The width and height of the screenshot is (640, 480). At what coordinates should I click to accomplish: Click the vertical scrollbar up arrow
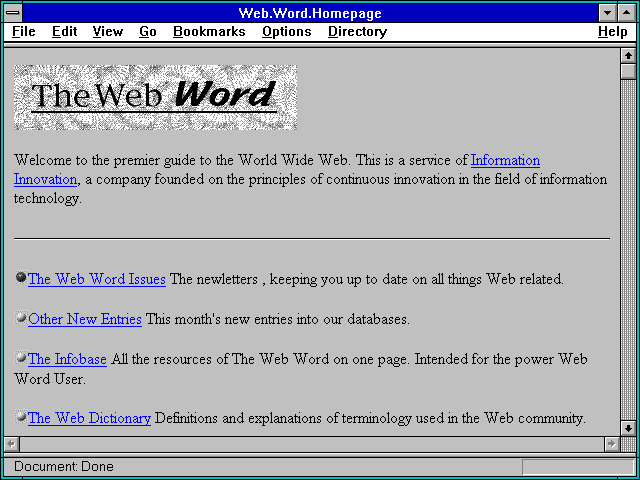(x=628, y=56)
